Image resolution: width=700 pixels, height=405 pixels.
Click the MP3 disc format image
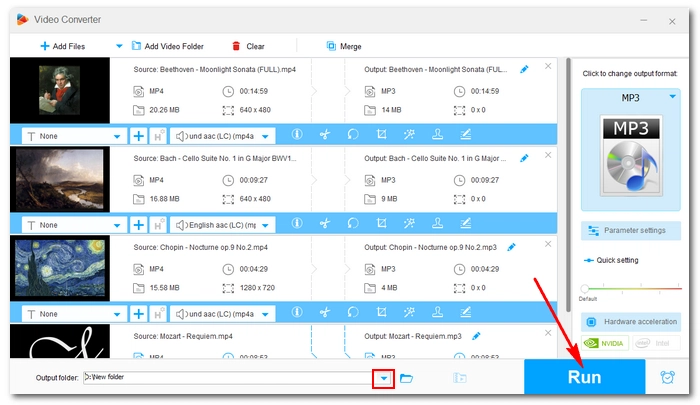(x=631, y=156)
